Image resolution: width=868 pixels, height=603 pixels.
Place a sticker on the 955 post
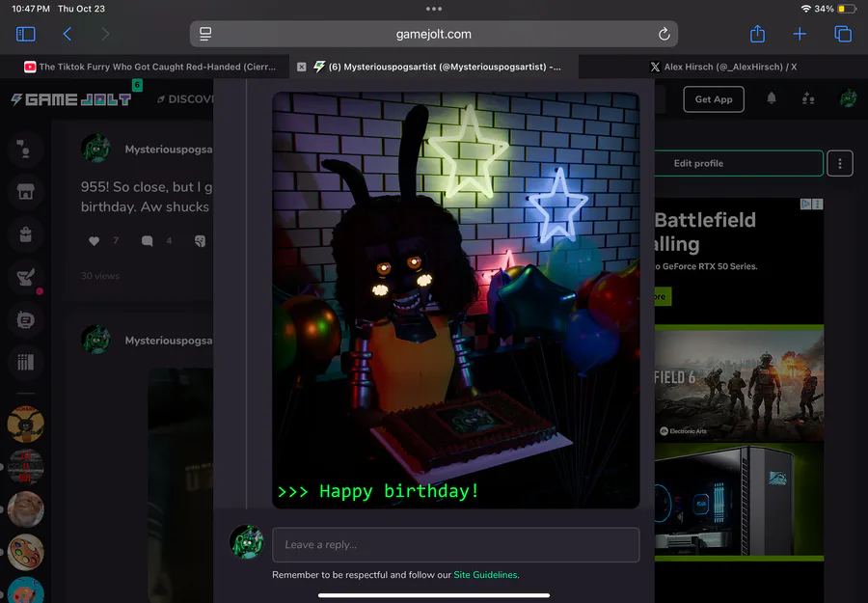pyautogui.click(x=200, y=241)
